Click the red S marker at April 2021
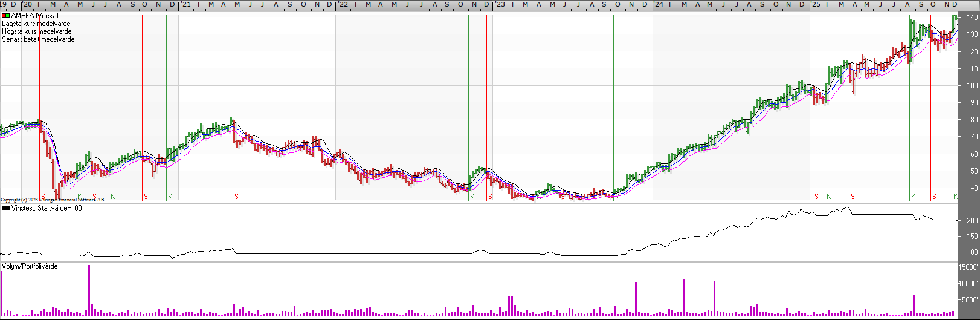 (236, 197)
